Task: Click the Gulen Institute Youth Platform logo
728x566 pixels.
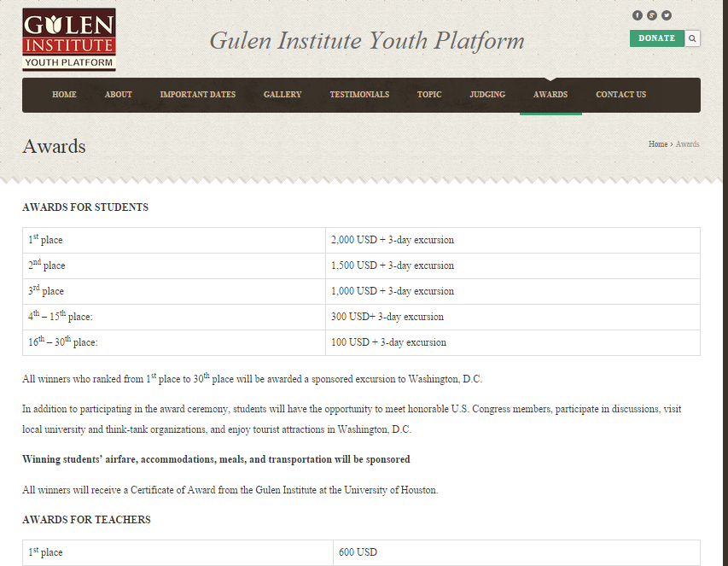Action: coord(69,39)
